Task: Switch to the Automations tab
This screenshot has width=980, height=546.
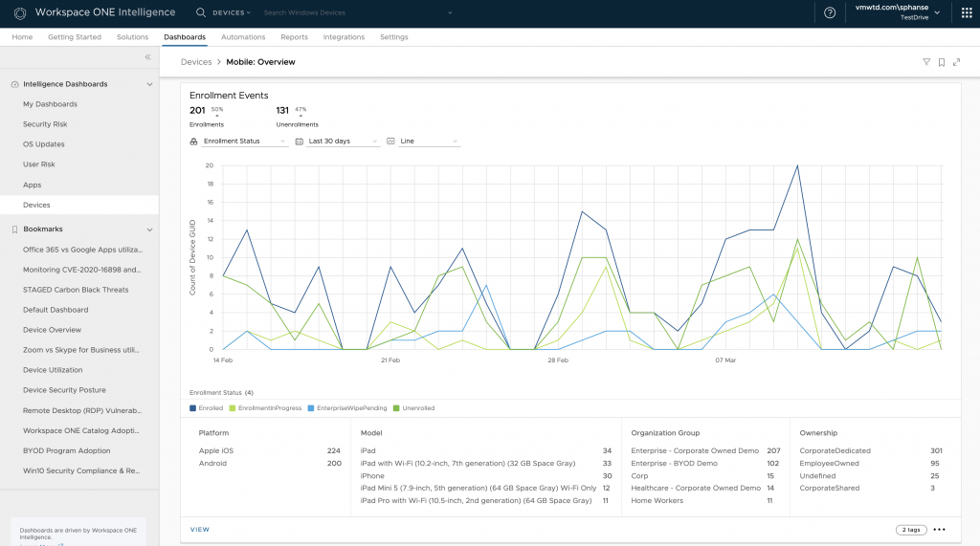Action: [x=243, y=37]
